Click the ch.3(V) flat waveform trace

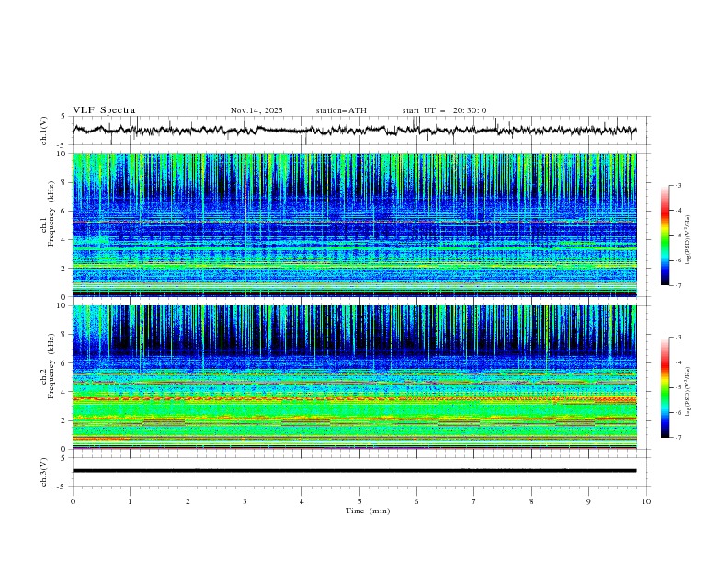point(355,471)
